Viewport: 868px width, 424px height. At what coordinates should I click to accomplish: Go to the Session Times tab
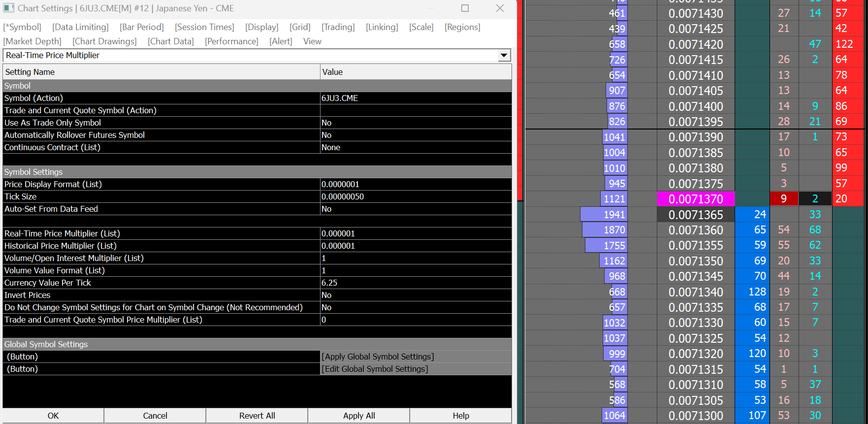[x=204, y=27]
